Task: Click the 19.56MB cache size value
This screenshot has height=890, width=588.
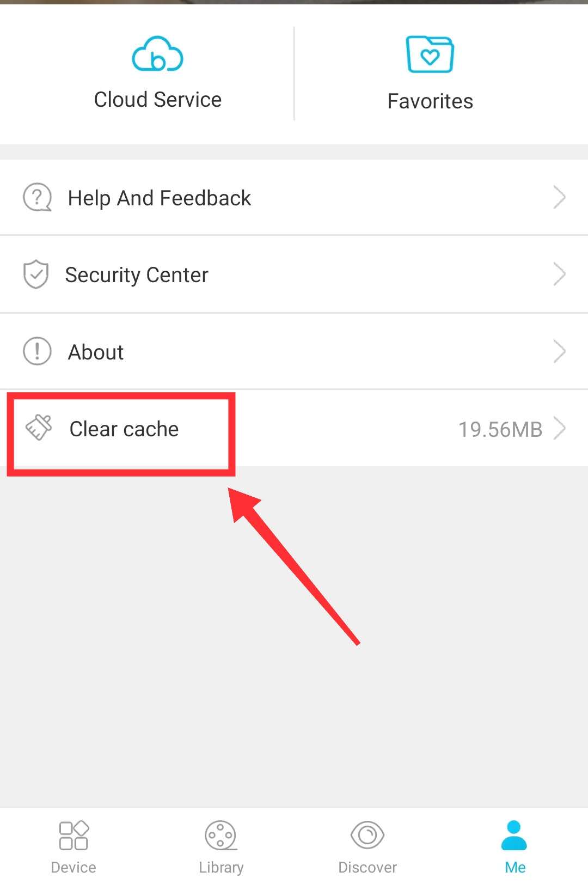Action: point(500,430)
